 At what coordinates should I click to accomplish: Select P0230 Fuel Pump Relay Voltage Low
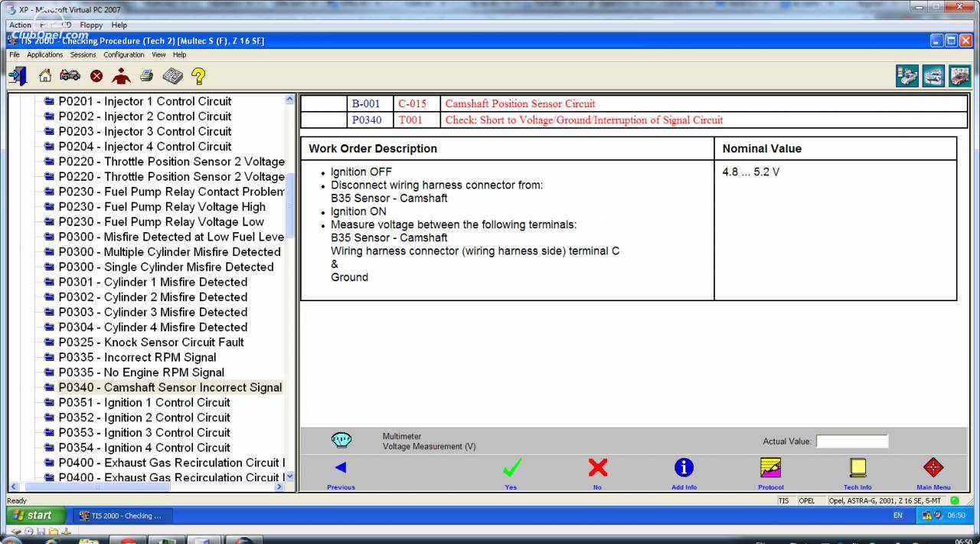point(161,222)
